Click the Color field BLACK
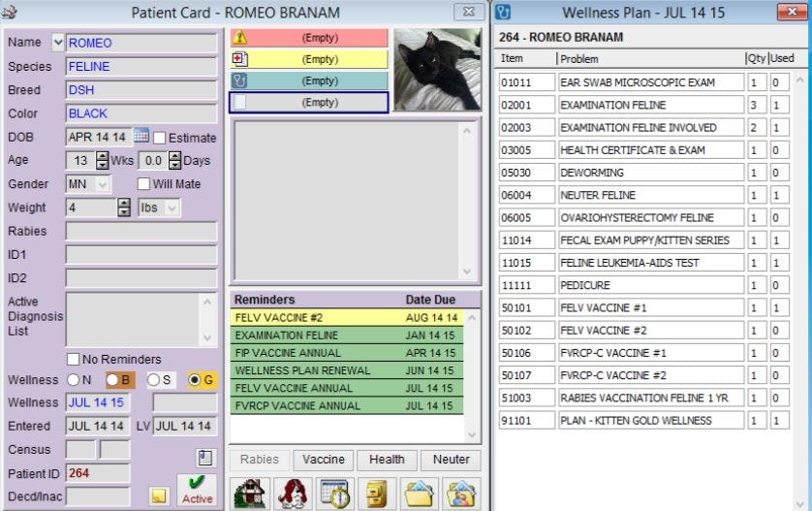This screenshot has height=511, width=812. pos(141,113)
